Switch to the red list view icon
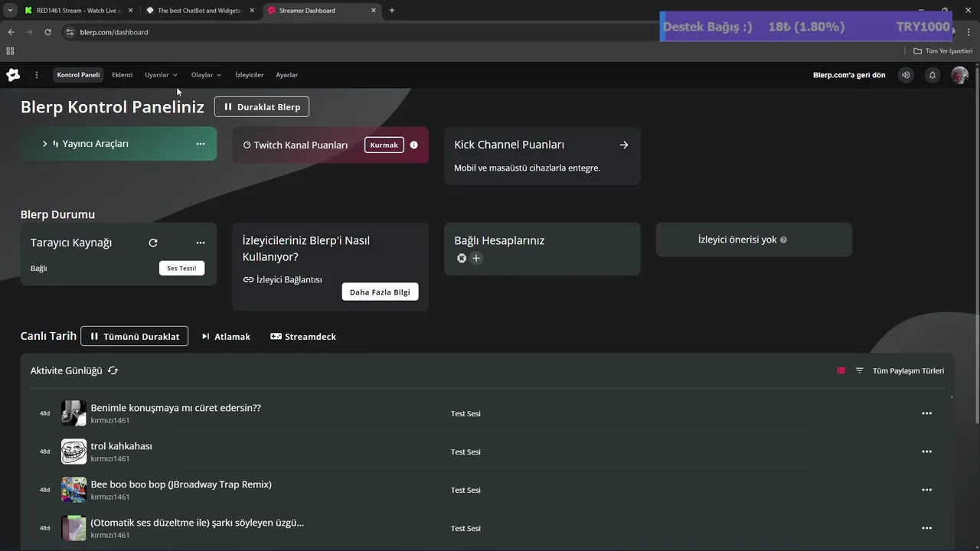This screenshot has width=980, height=551. (x=841, y=370)
